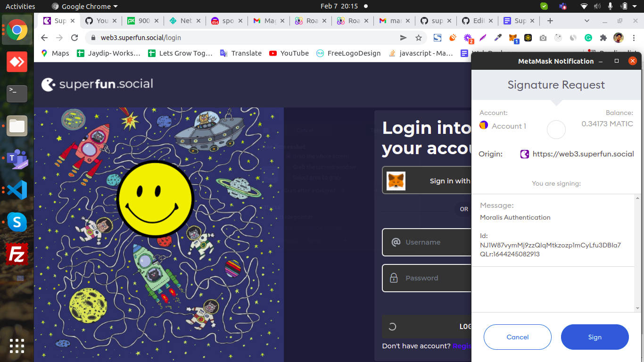Screen dimensions: 644x362
Task: Open the Chrome profile avatar
Action: pyautogui.click(x=618, y=38)
